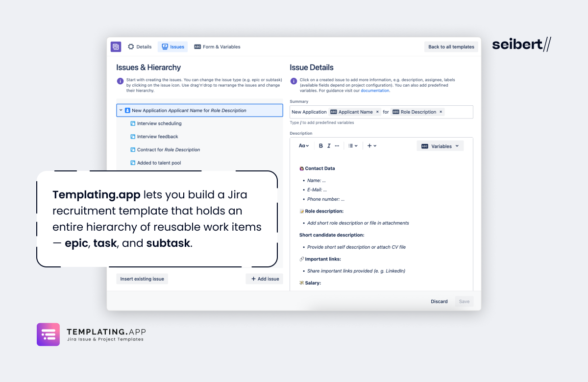
Task: Open the insert plus dropdown
Action: [x=372, y=146]
